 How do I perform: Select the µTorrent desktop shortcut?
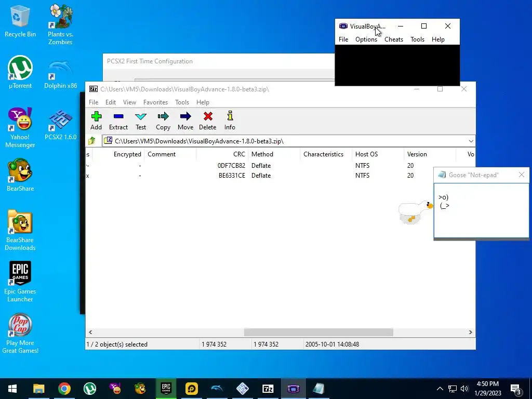(20, 72)
